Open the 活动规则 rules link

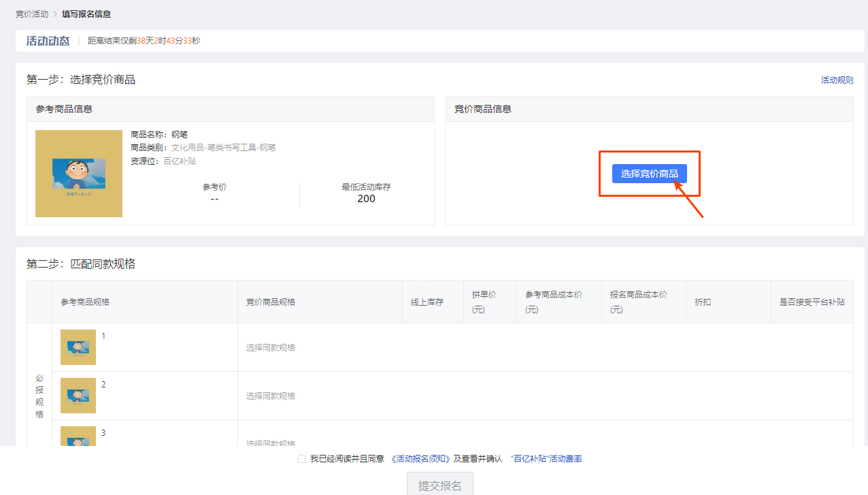click(837, 79)
